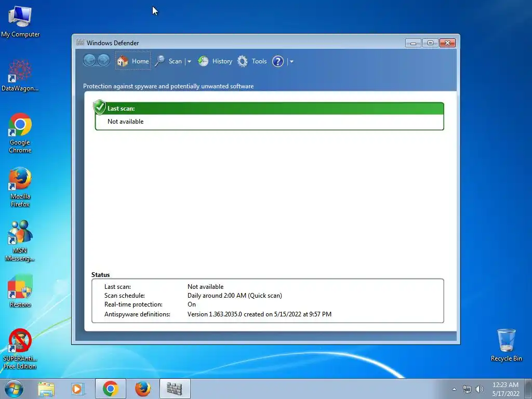The height and width of the screenshot is (399, 532).
Task: Click the History clock icon
Action: 203,61
